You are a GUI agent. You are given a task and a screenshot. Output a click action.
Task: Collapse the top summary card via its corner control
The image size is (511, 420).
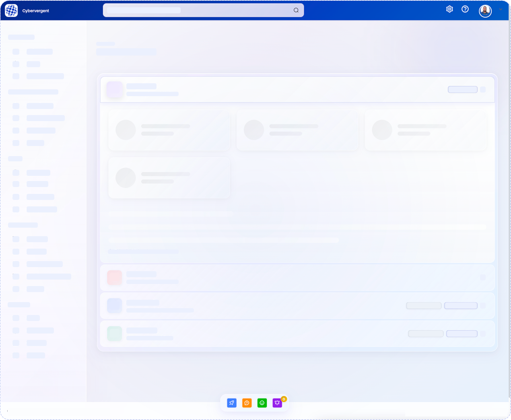point(483,89)
